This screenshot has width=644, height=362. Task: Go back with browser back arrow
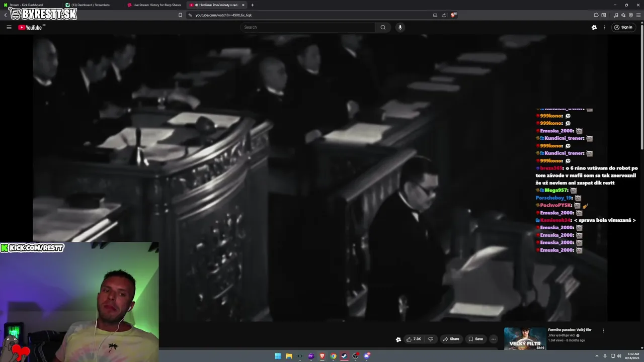click(6, 15)
